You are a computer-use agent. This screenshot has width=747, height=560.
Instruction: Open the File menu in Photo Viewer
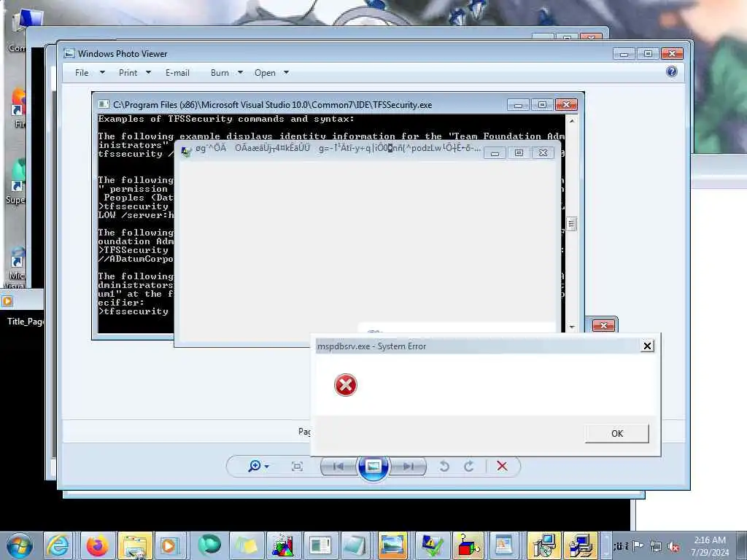82,73
